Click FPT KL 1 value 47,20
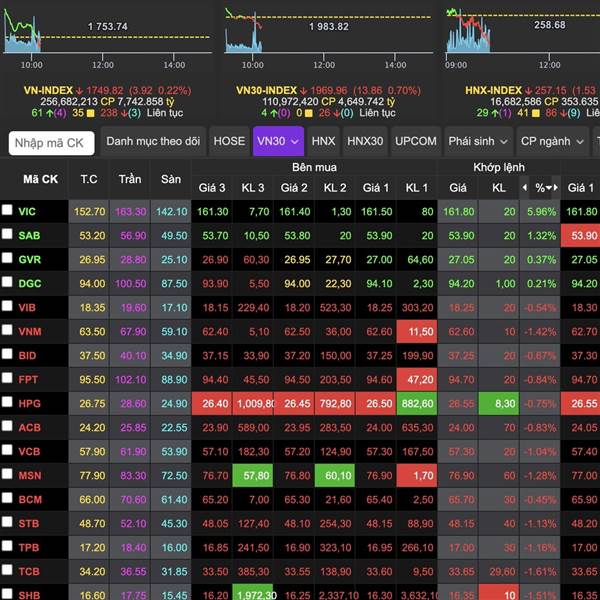This screenshot has width=600, height=600. [417, 380]
